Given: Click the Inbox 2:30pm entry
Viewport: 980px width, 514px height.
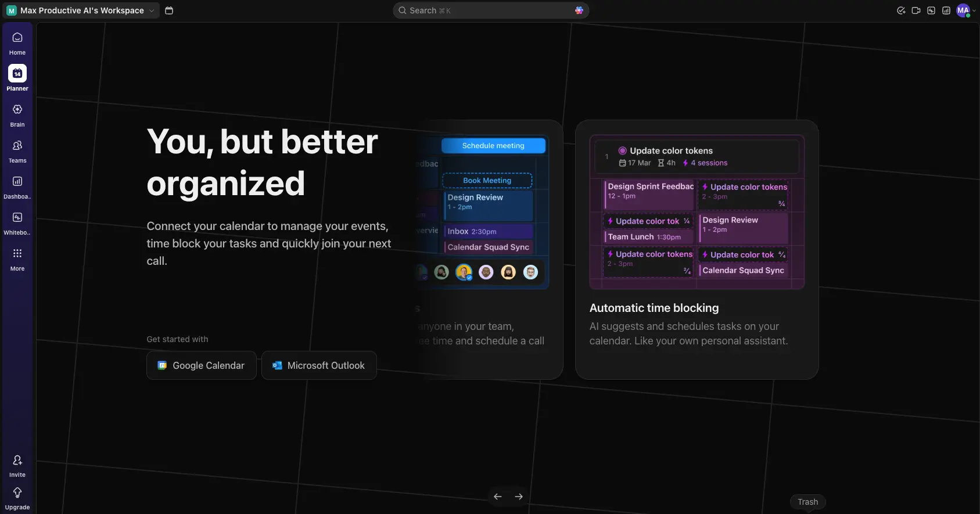Looking at the screenshot, I should pos(489,231).
